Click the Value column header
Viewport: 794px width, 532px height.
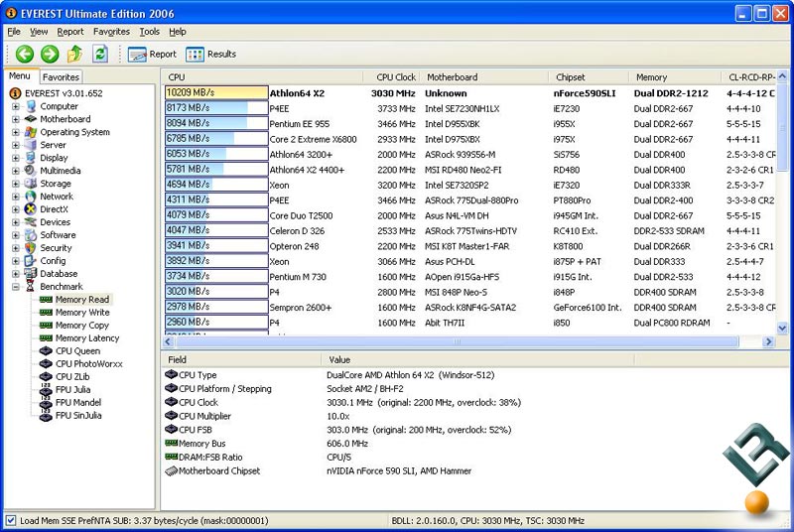[x=477, y=360]
